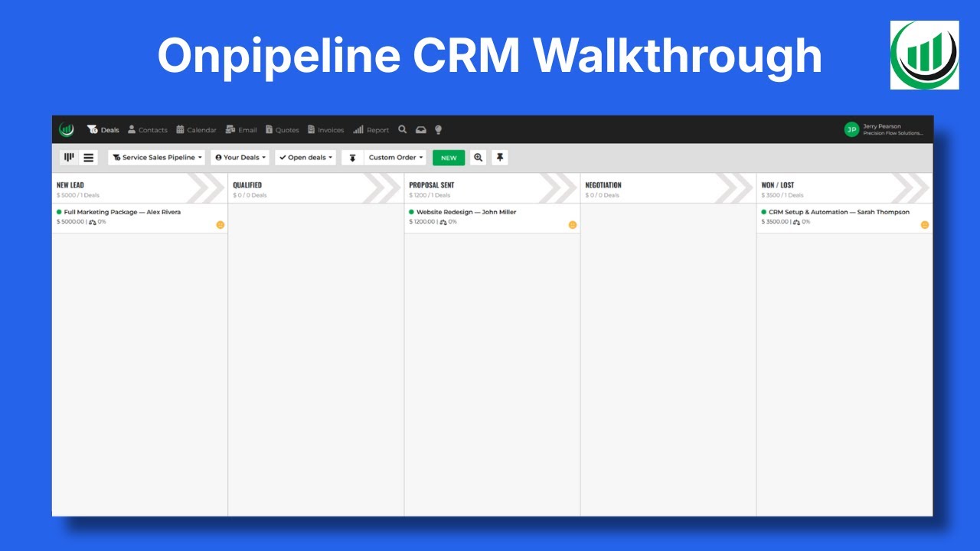The height and width of the screenshot is (551, 980).
Task: Switch to list view
Action: (89, 158)
